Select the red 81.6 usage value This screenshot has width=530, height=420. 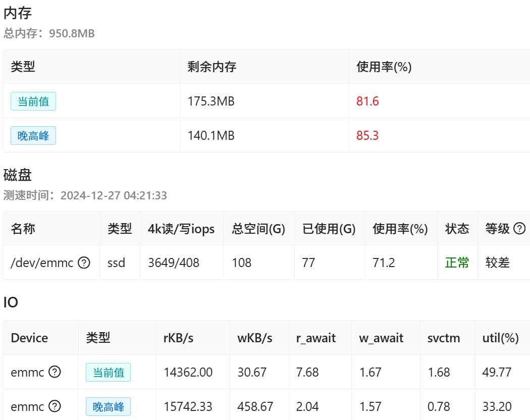367,101
